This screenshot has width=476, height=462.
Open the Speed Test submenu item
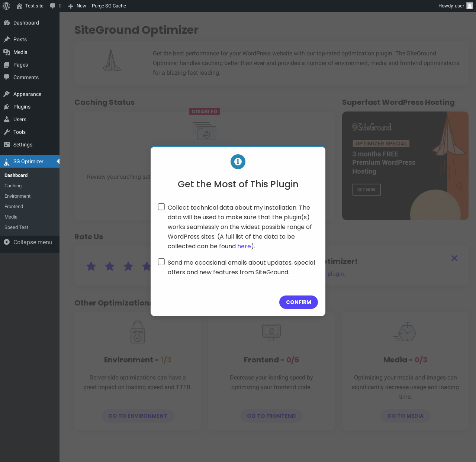coord(16,227)
